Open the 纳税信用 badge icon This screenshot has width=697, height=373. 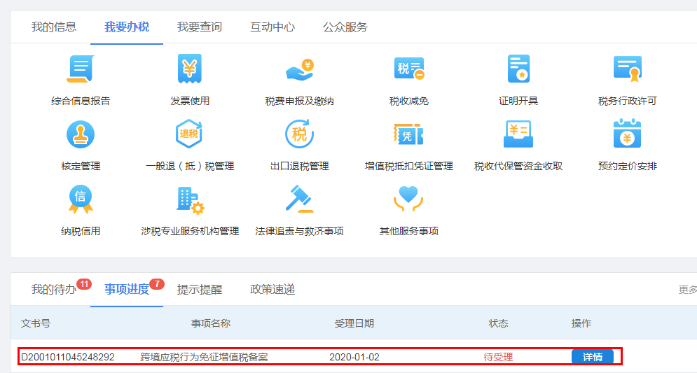click(80, 199)
